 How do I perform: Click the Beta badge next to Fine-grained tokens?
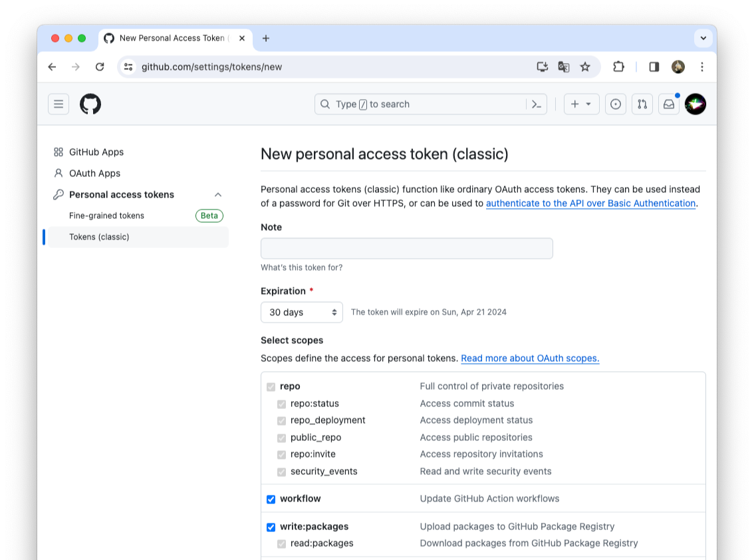click(209, 215)
